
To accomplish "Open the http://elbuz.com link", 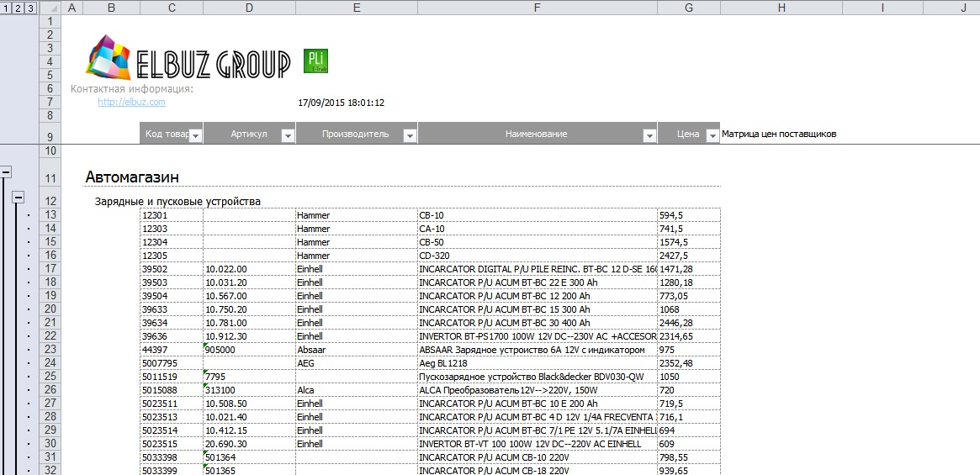I will tap(131, 102).
